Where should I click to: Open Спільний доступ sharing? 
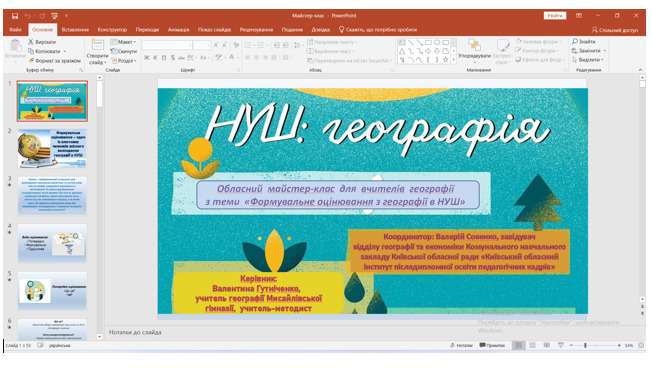[x=615, y=30]
